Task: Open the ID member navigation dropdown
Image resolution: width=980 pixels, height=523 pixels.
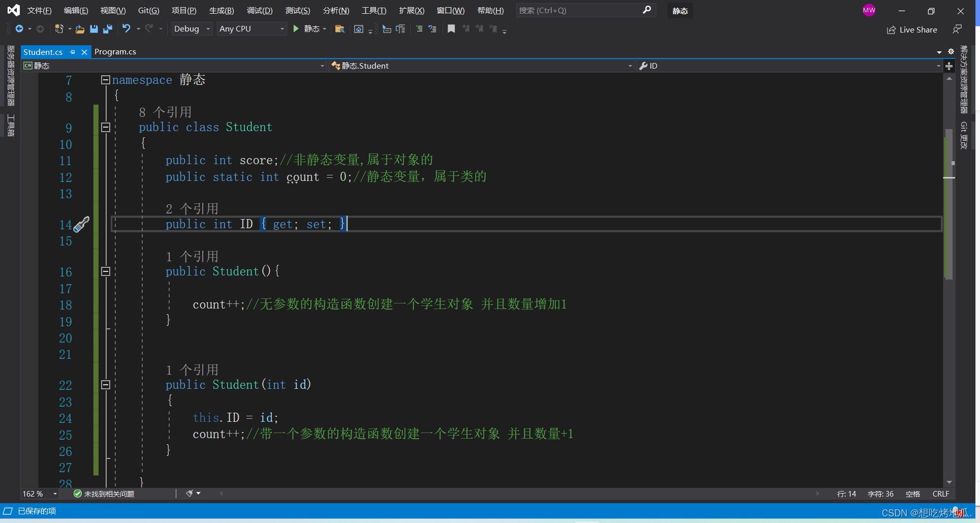Action: pyautogui.click(x=790, y=66)
